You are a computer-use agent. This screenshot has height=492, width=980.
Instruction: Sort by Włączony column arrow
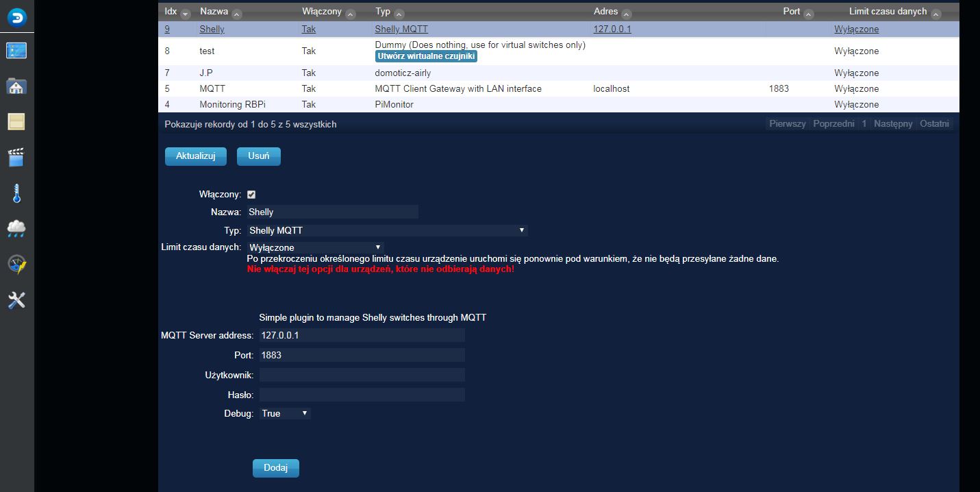tap(351, 14)
